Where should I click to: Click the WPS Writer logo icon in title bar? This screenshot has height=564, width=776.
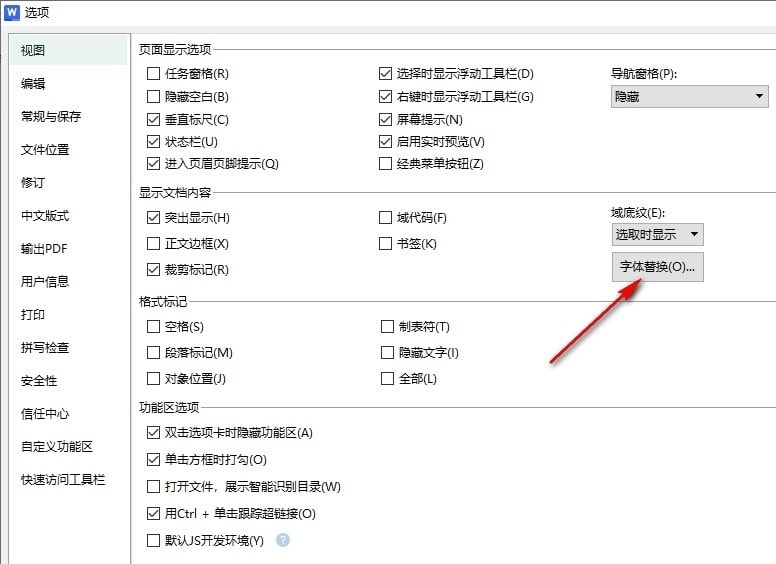click(x=12, y=12)
